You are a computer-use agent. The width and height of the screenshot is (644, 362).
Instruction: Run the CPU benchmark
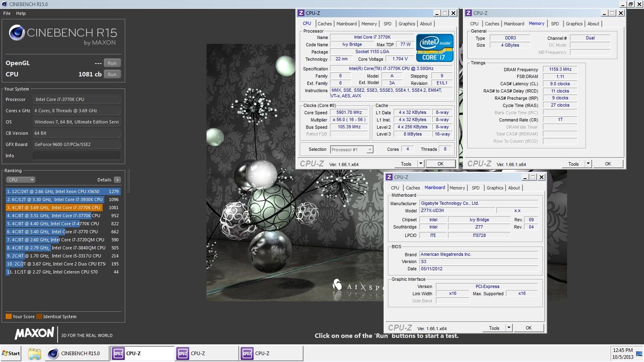112,74
